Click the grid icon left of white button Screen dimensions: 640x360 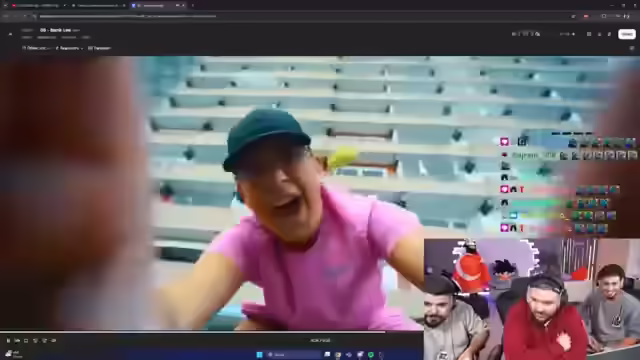click(589, 34)
